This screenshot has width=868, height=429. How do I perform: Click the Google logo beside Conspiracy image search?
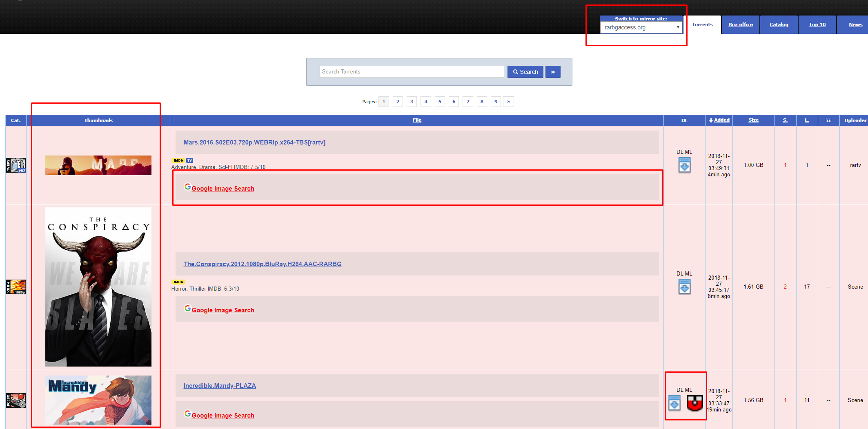(187, 308)
